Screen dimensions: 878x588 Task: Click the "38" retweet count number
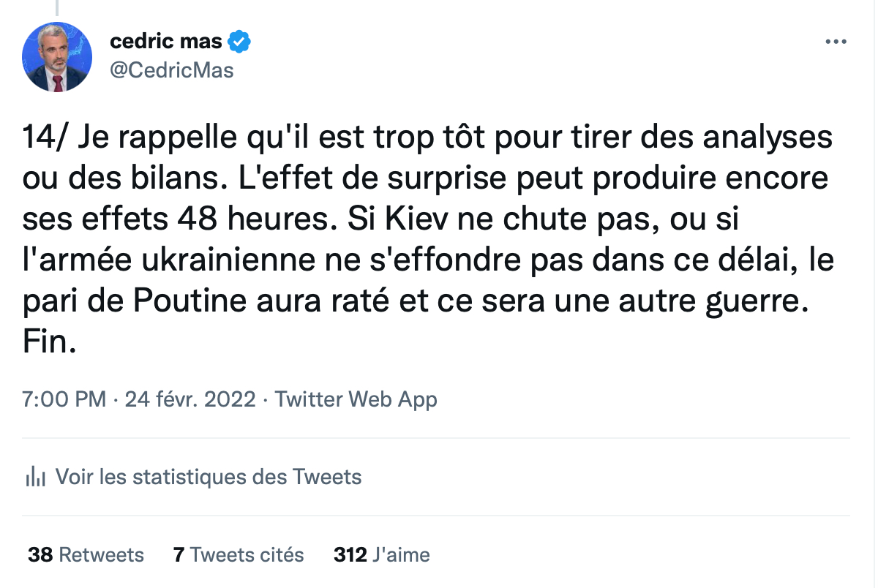point(40,554)
